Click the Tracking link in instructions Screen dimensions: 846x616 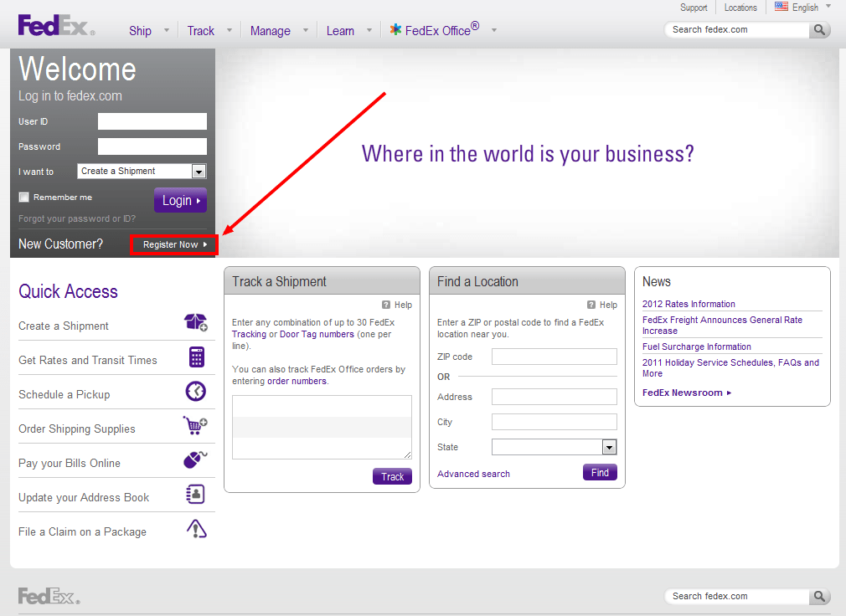pos(249,334)
